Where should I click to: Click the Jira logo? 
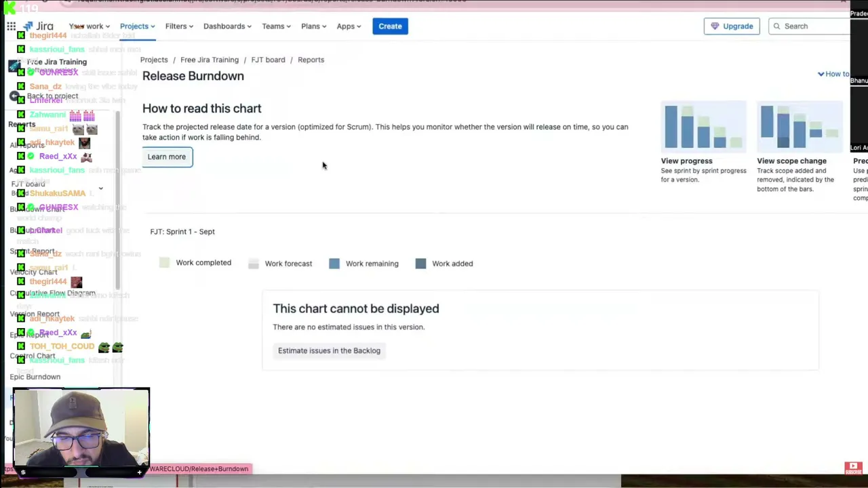(x=38, y=26)
